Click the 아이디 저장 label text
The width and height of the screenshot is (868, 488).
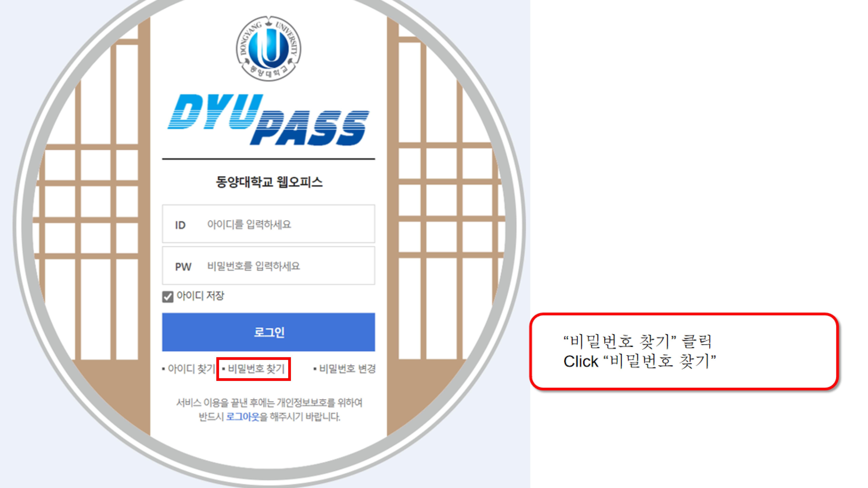pyautogui.click(x=200, y=296)
